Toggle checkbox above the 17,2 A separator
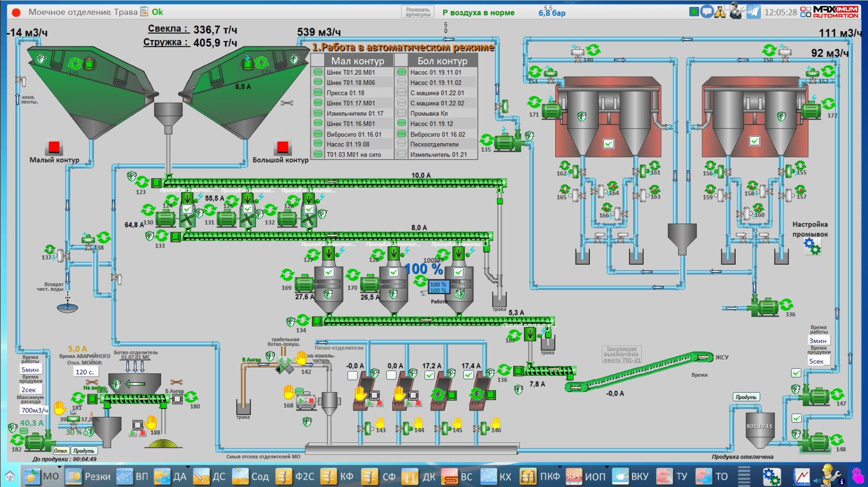 pos(430,375)
